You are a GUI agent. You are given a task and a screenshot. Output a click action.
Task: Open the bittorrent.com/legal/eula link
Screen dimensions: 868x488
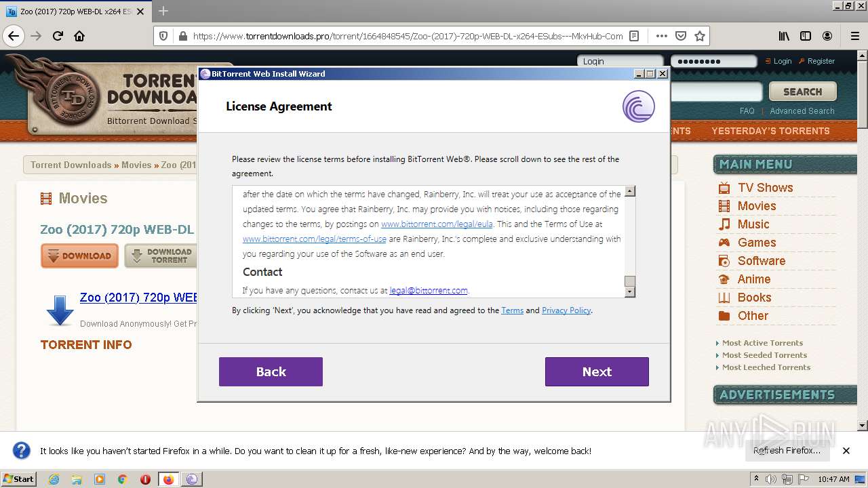coord(437,224)
